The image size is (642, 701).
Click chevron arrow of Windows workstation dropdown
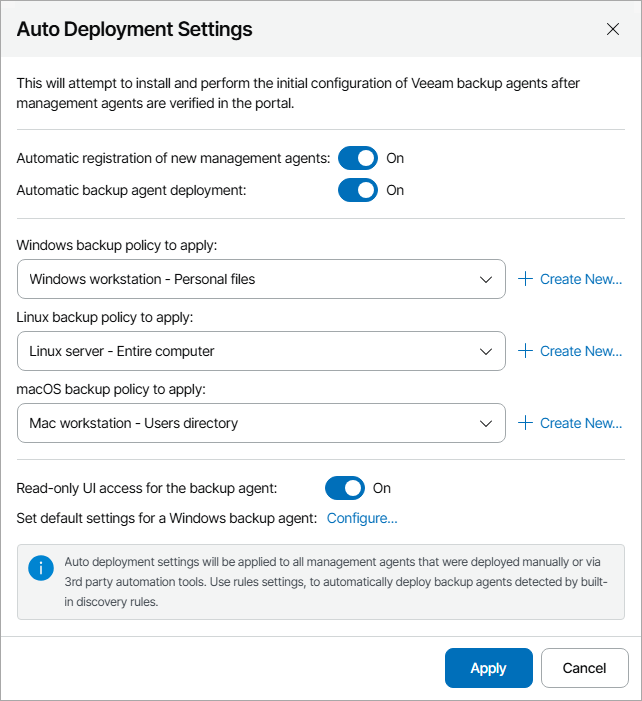click(486, 279)
